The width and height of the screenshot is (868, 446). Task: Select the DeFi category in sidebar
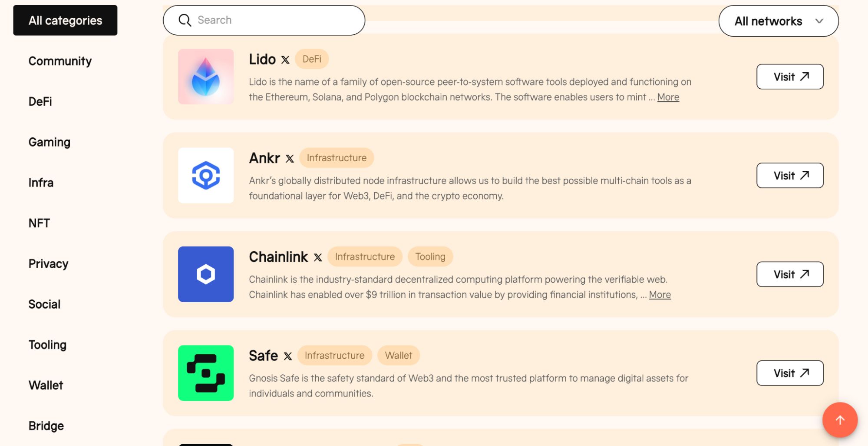click(40, 101)
